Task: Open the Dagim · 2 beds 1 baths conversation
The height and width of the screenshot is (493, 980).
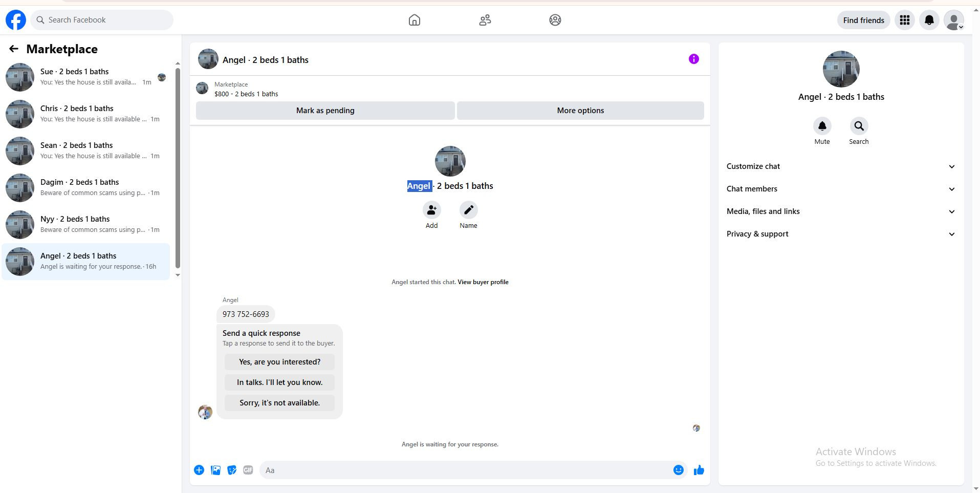Action: pos(86,187)
